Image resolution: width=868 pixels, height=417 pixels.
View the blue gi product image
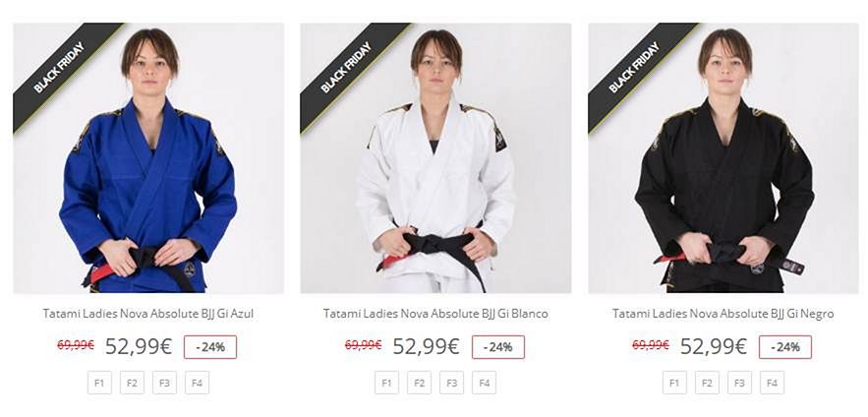pos(148,157)
